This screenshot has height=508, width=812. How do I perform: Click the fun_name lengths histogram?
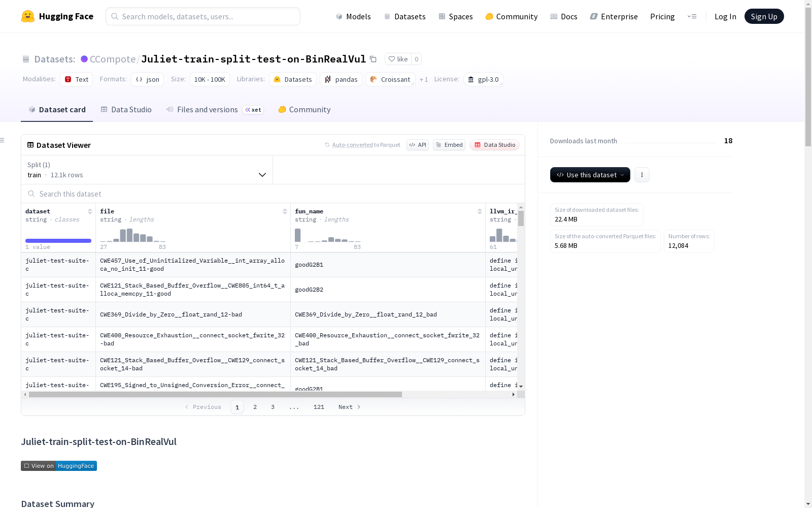tap(328, 235)
